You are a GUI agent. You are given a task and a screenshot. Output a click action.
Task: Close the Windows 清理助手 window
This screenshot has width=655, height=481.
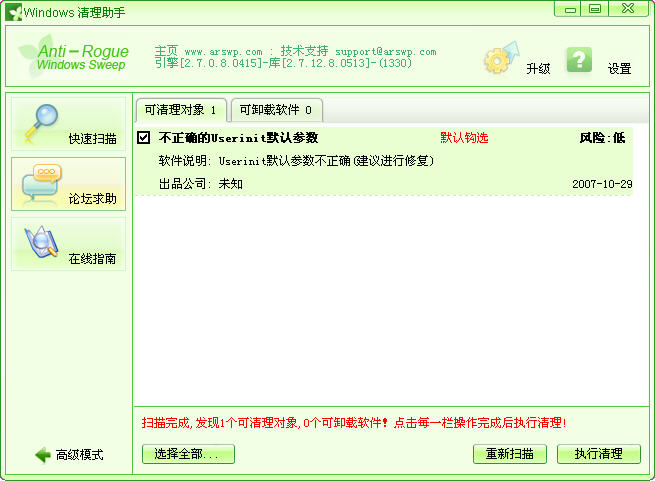click(628, 9)
